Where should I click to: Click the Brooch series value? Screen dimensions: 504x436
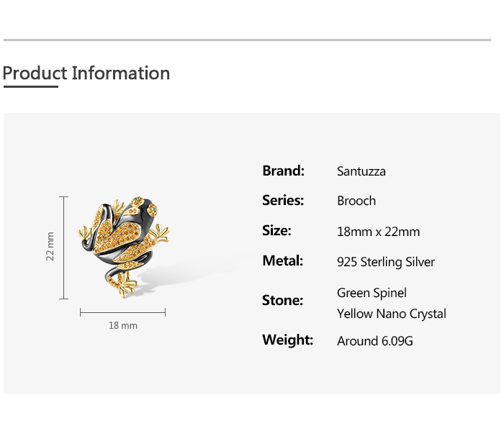point(356,201)
